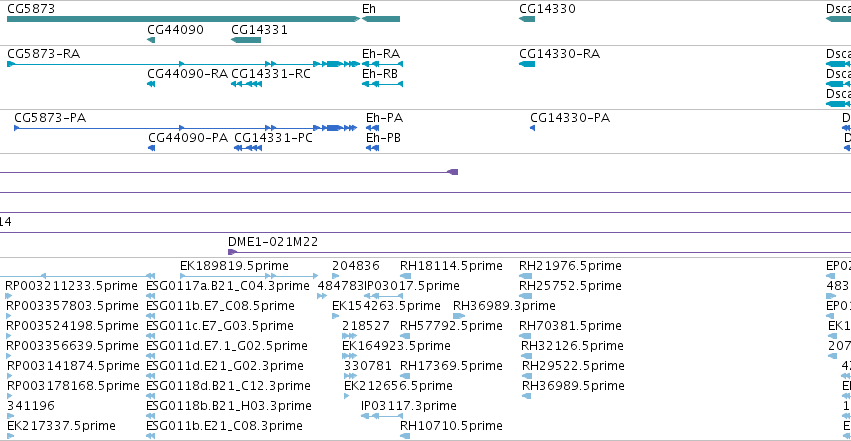Click EST 341196 label
This screenshot has height=441, width=851.
[31, 406]
